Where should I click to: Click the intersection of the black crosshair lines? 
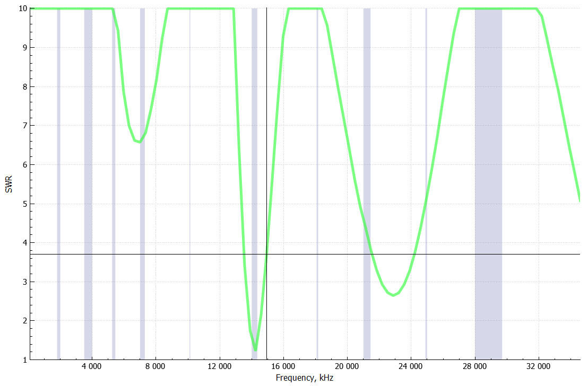pos(266,254)
